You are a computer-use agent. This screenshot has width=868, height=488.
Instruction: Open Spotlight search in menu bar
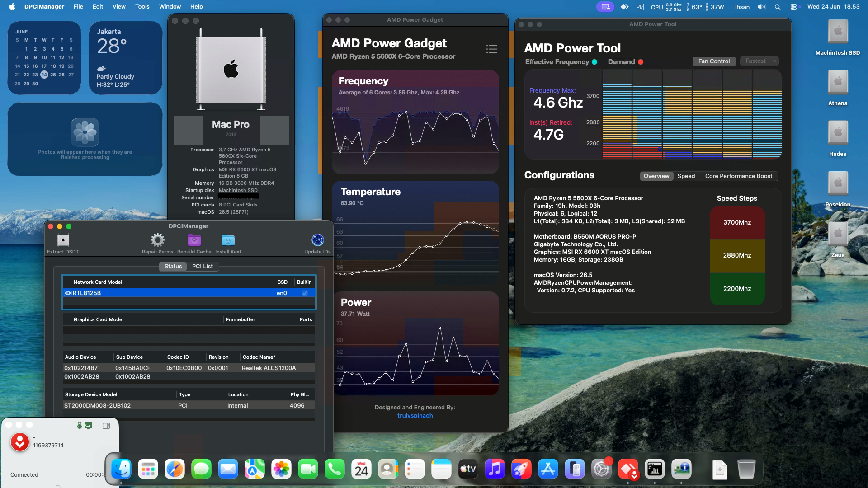778,7
